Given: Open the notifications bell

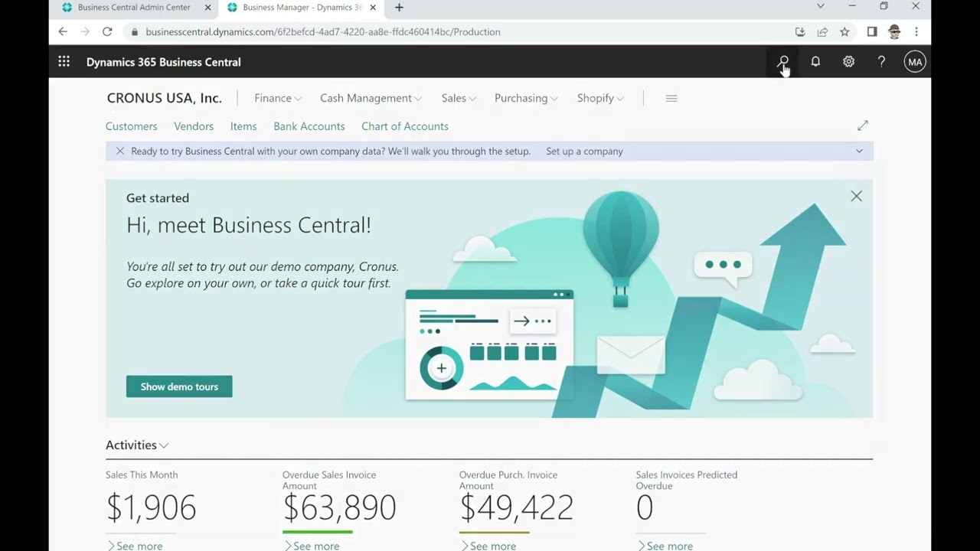Looking at the screenshot, I should [x=815, y=62].
